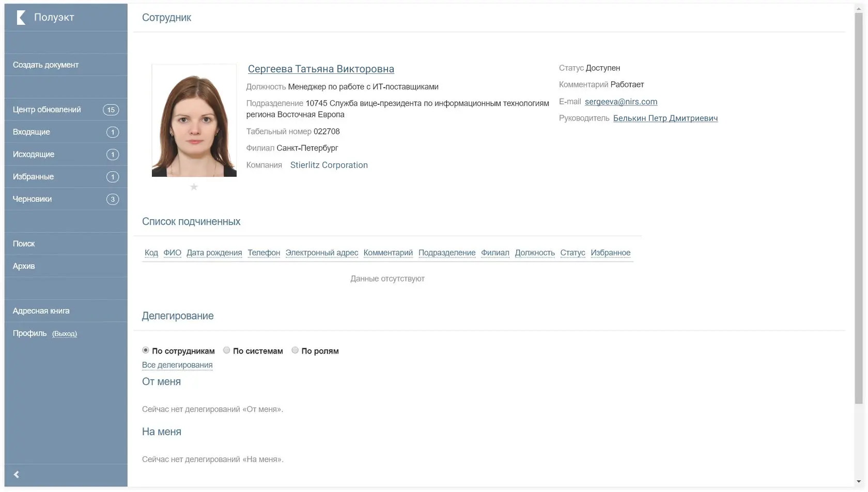Add employee to favorites with star icon
Viewport: 868px width, 492px height.
click(194, 187)
